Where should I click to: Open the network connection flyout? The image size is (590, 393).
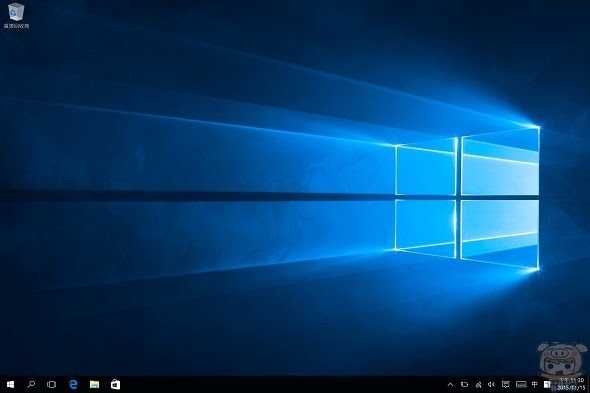pyautogui.click(x=478, y=385)
